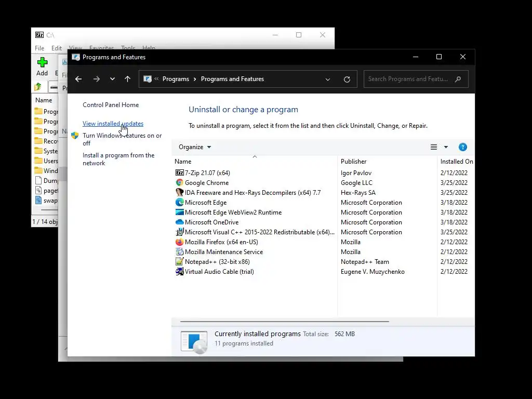
Task: Click the 1 / 14 objects status in the 7-Zip window
Action: 45,221
